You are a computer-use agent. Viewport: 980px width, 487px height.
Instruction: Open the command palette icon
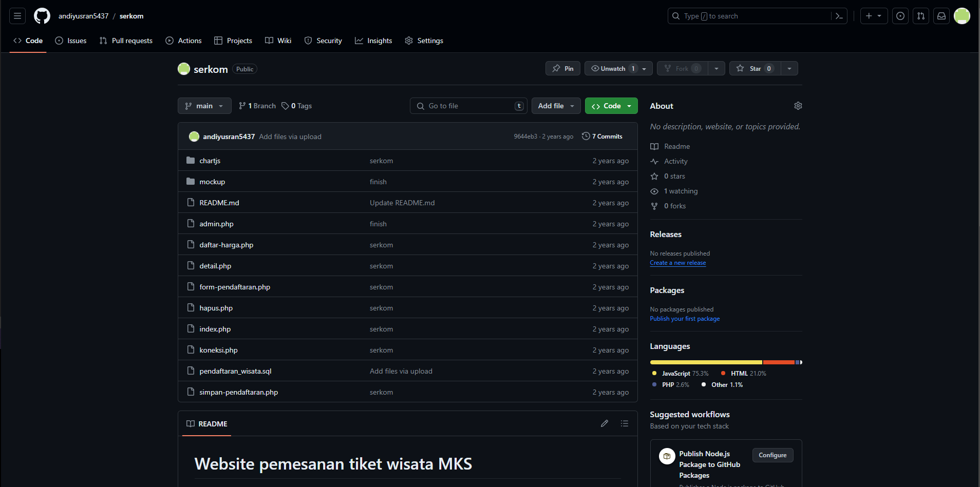click(x=839, y=16)
